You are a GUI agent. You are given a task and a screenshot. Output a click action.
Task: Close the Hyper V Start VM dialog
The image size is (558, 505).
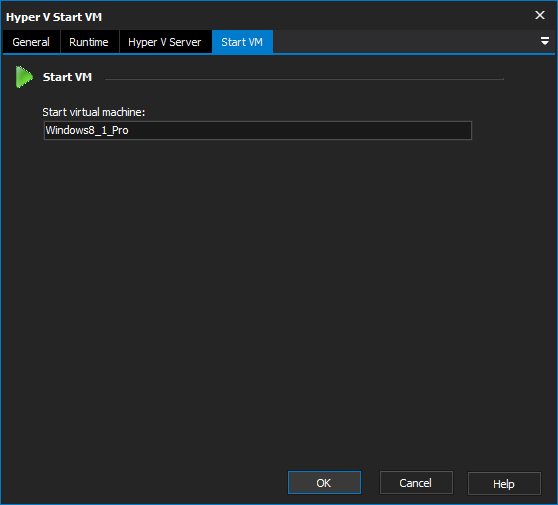point(540,15)
